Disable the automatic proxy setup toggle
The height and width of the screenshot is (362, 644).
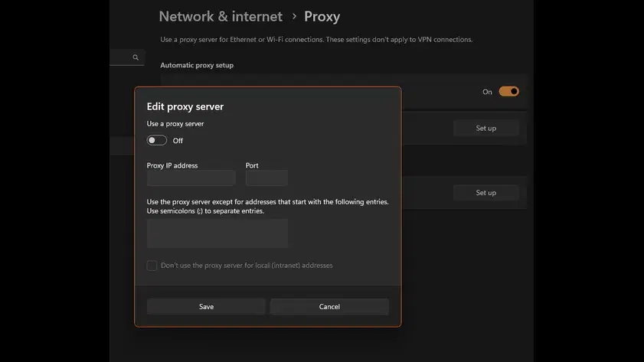tap(508, 91)
